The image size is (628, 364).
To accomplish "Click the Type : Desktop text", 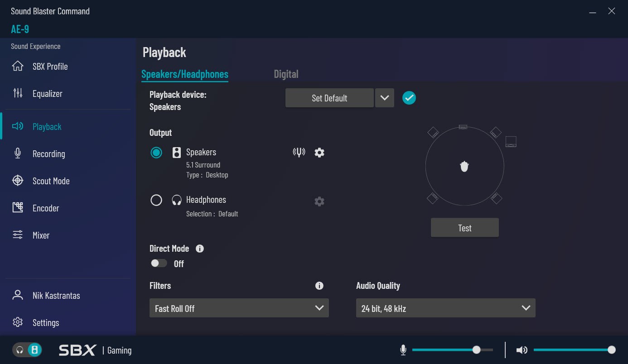I will click(x=207, y=175).
